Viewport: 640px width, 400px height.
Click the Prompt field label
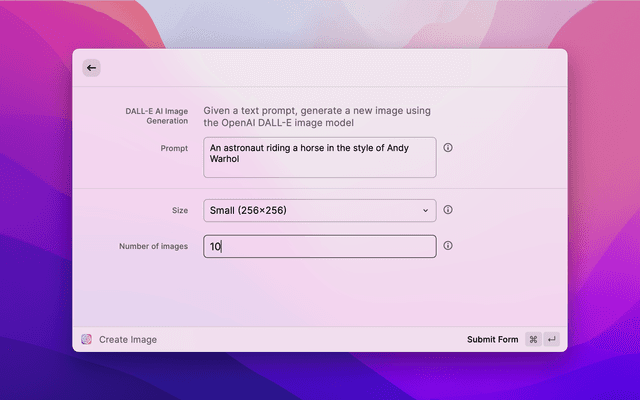coord(174,148)
